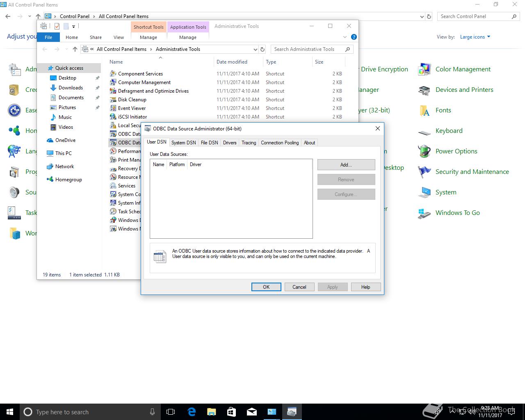Select Quick access in navigation pane

(69, 68)
